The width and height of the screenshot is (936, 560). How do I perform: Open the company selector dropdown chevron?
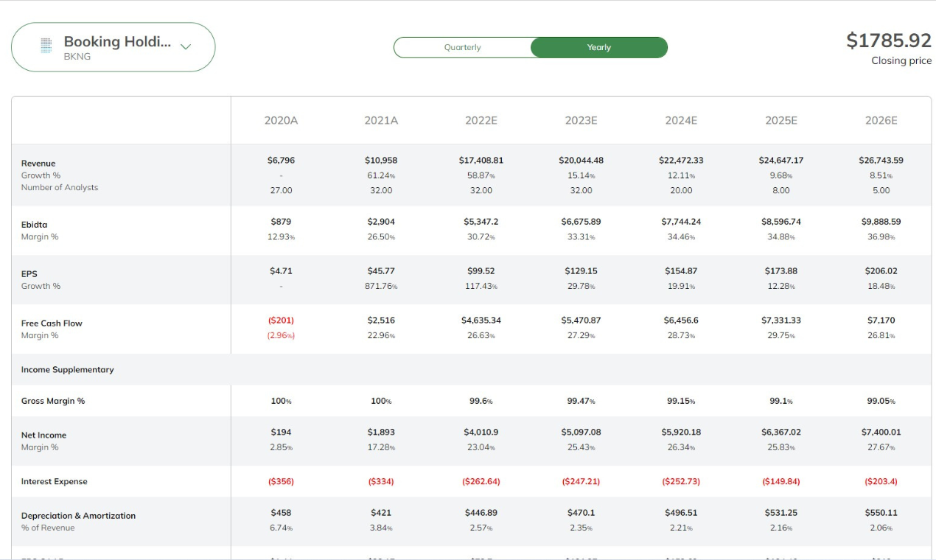(186, 47)
